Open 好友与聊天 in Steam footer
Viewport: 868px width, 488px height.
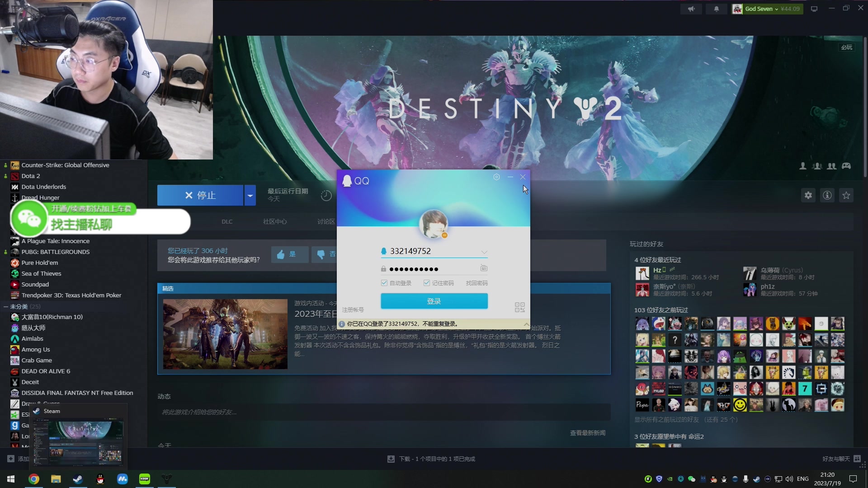tap(841, 459)
